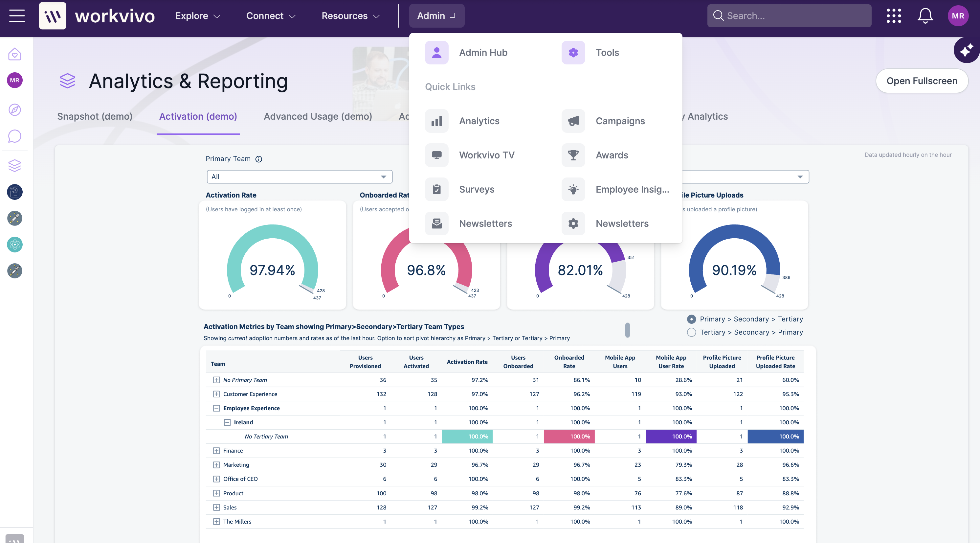
Task: Select the stacked layers sidebar icon
Action: 15,165
